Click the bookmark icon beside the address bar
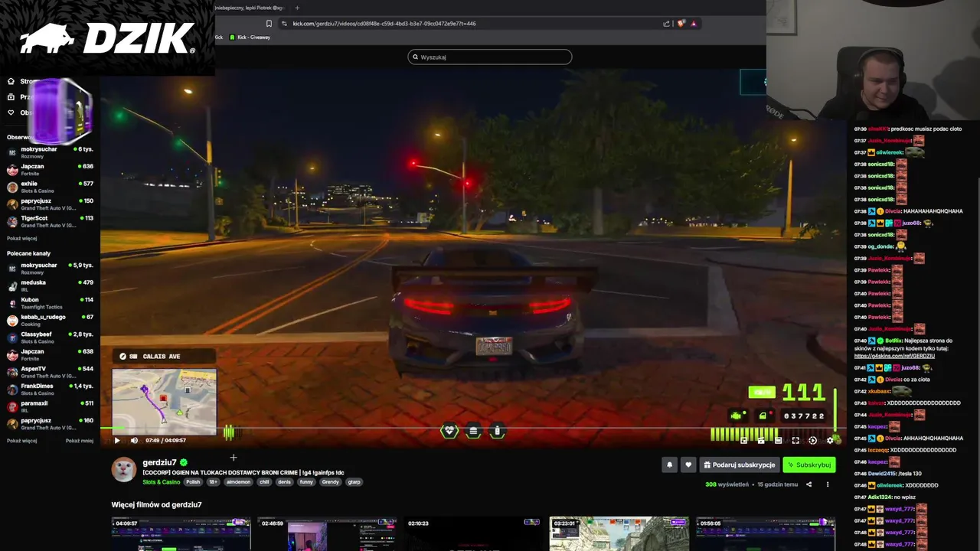Screen dimensions: 980x551 click(x=269, y=23)
